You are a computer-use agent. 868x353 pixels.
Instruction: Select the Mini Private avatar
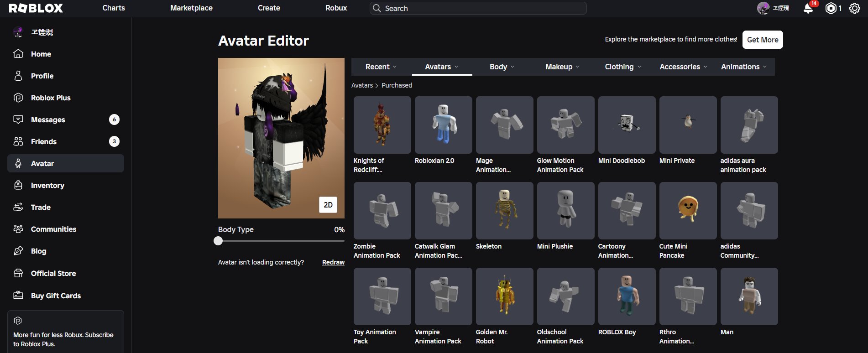pos(688,125)
